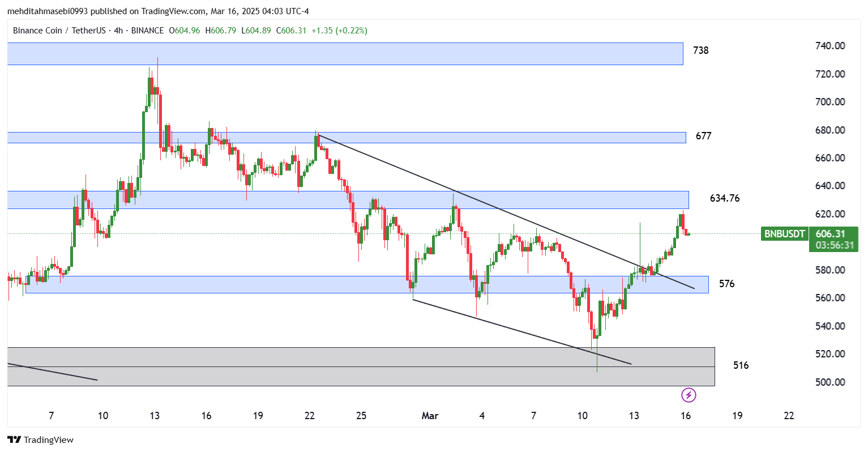Screen dimensions: 868x452
Task: Click the 22 date at axis right end
Action: (x=789, y=416)
